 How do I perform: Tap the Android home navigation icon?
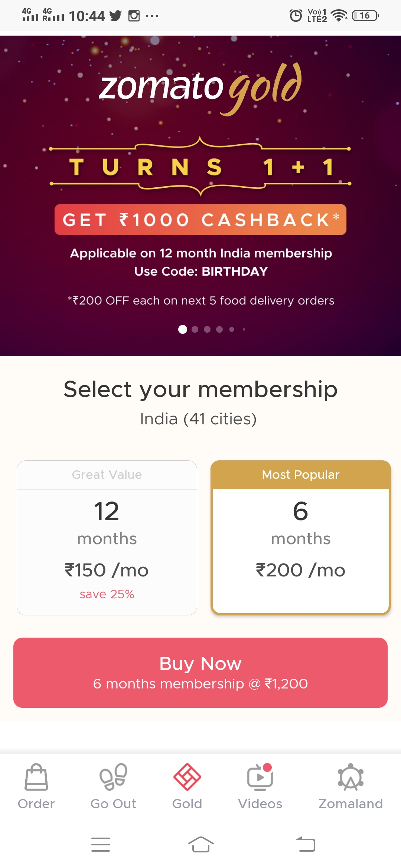pos(200,845)
